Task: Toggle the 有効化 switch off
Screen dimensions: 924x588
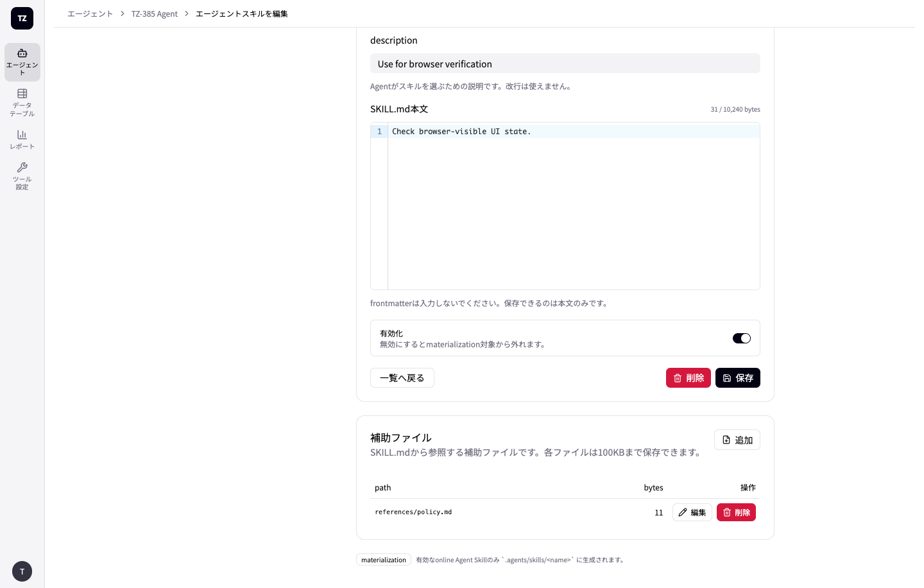Action: (742, 338)
